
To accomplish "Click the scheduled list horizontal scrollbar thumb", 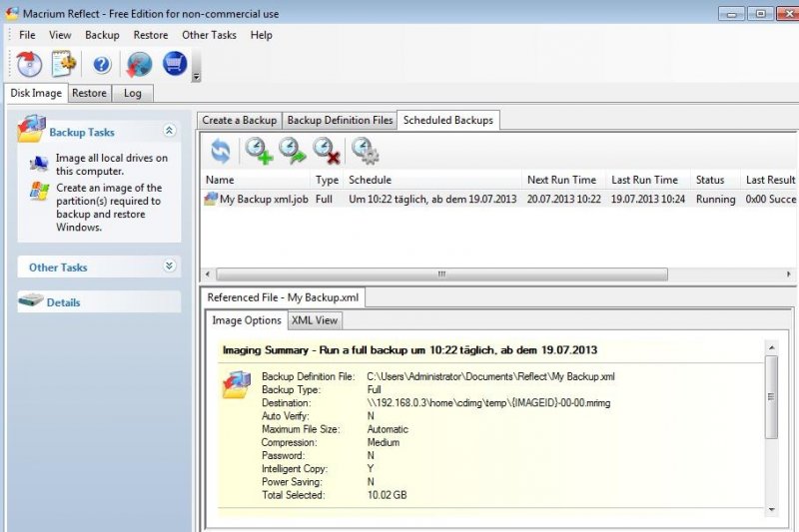I will (441, 273).
